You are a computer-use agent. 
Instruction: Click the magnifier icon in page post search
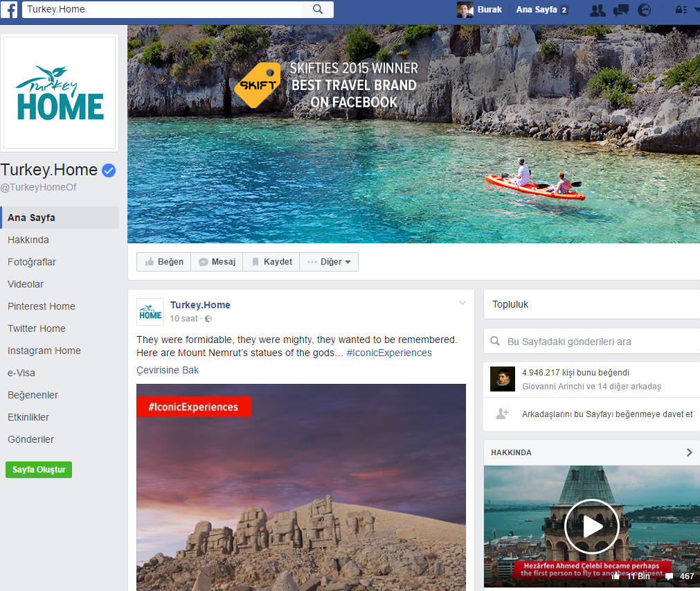[x=495, y=342]
